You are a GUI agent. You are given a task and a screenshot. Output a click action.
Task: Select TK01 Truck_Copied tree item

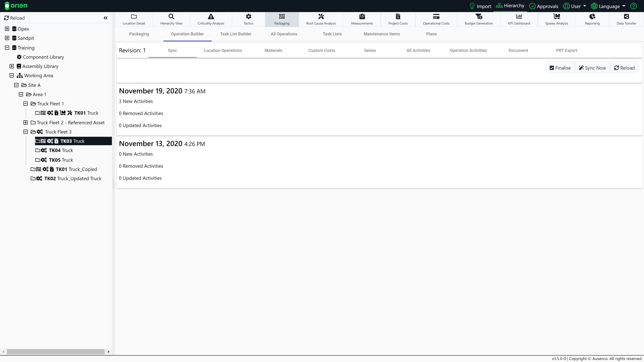pyautogui.click(x=64, y=169)
